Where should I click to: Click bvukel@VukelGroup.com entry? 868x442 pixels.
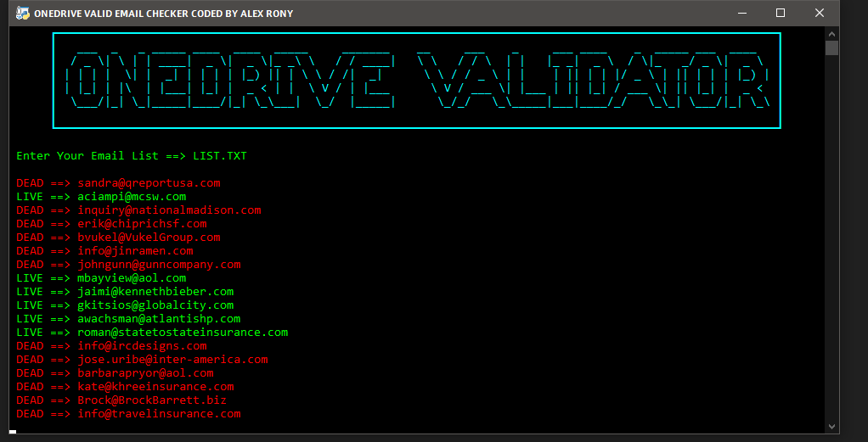pyautogui.click(x=118, y=238)
